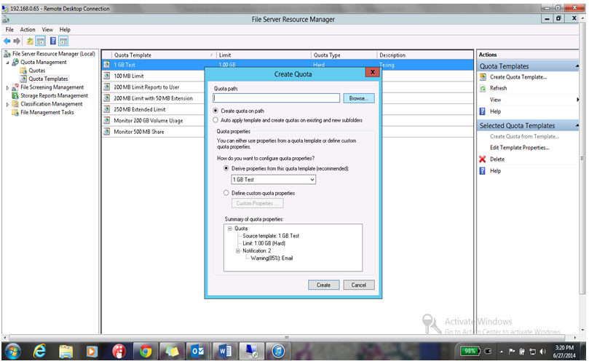Expand File Screening Management node
The image size is (589, 364).
pos(7,87)
